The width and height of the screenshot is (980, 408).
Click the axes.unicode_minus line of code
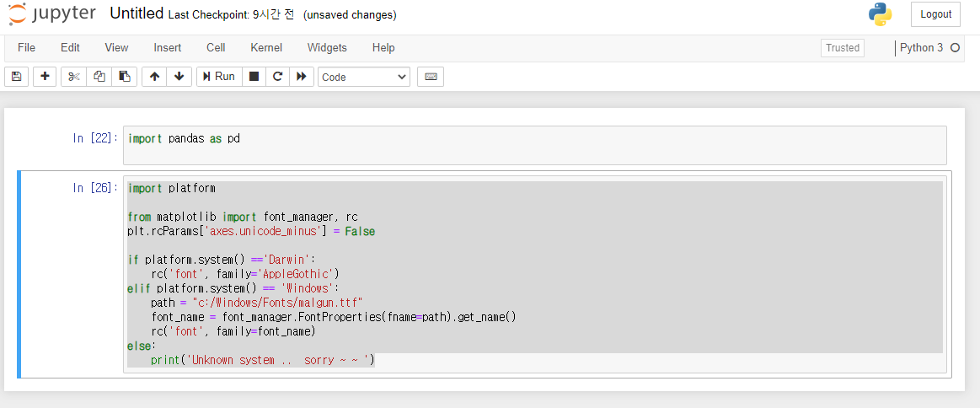(251, 231)
